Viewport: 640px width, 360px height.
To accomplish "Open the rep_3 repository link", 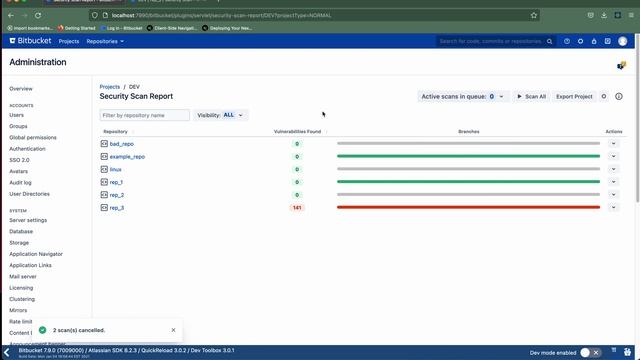I will [117, 207].
